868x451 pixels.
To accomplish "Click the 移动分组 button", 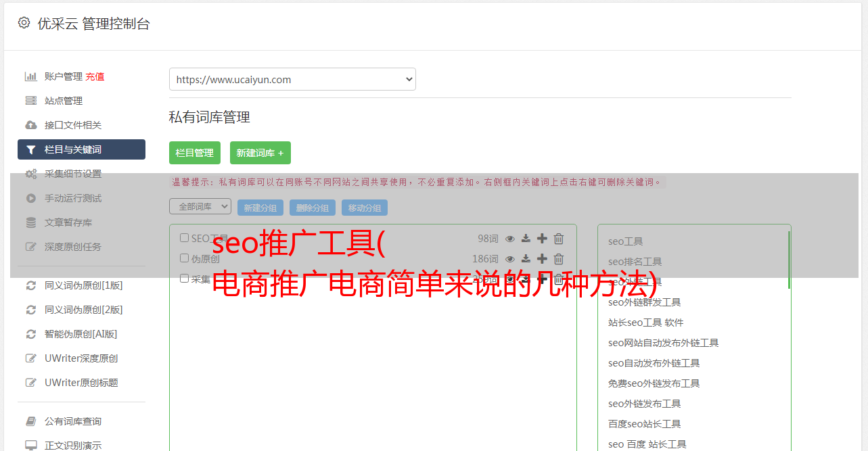I will click(365, 208).
